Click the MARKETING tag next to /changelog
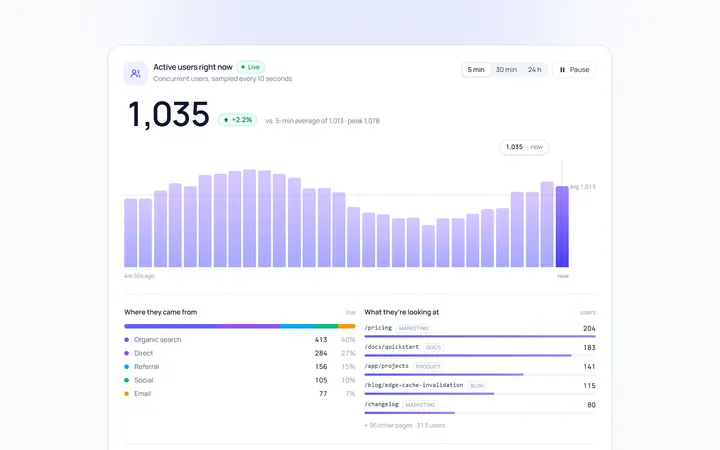720x450 pixels. (420, 405)
